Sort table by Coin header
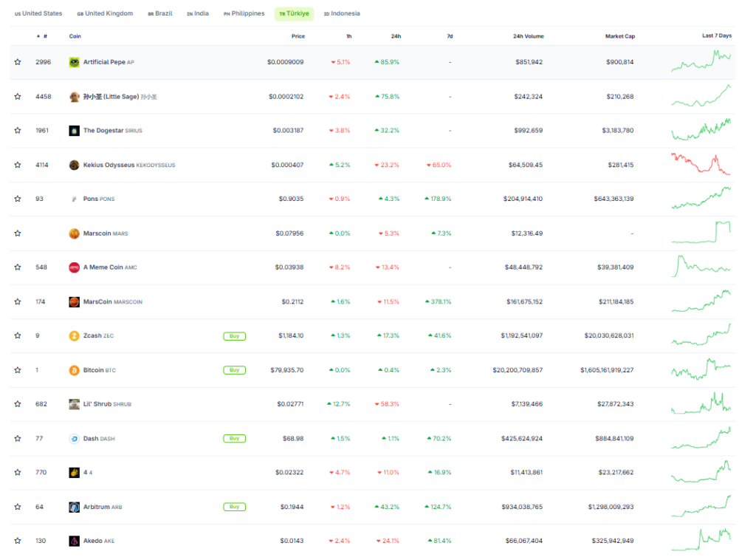The width and height of the screenshot is (756, 557). (x=75, y=36)
